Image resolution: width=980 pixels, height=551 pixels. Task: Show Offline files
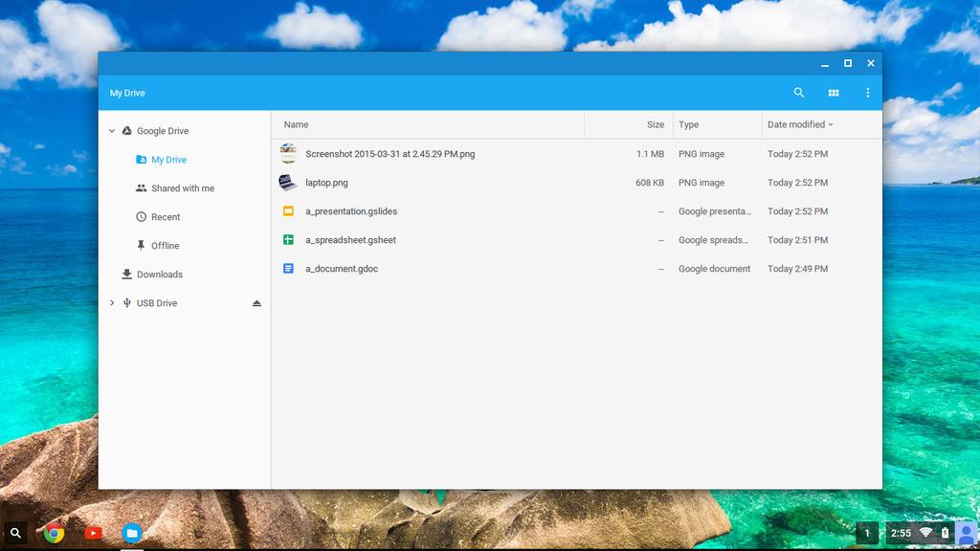pyautogui.click(x=165, y=246)
